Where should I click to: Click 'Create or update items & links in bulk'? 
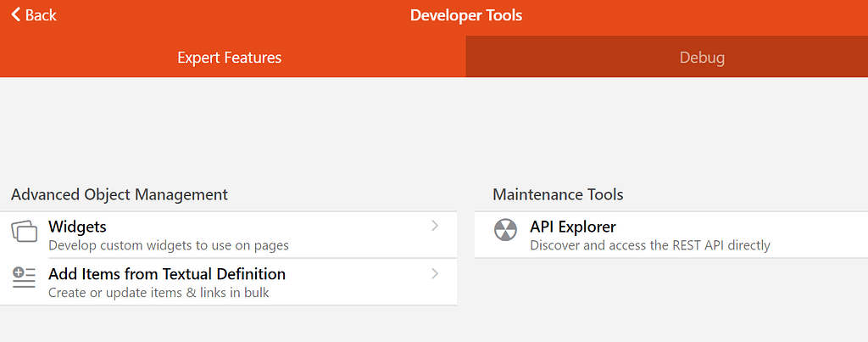[159, 293]
